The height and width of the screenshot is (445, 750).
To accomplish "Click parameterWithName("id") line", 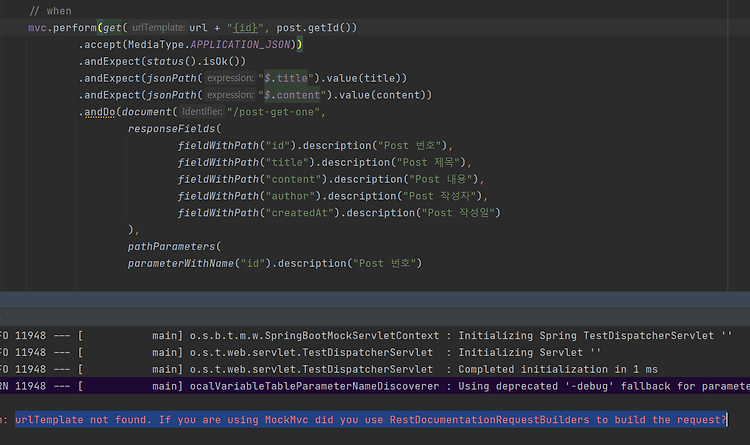I will coord(275,263).
